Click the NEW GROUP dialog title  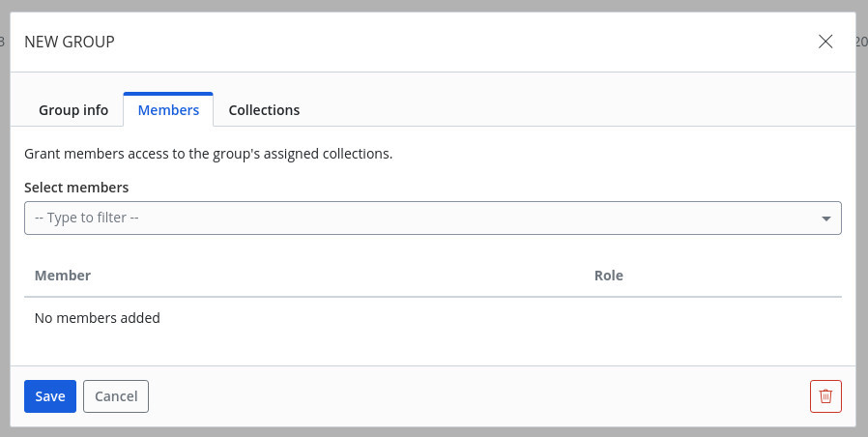coord(70,42)
